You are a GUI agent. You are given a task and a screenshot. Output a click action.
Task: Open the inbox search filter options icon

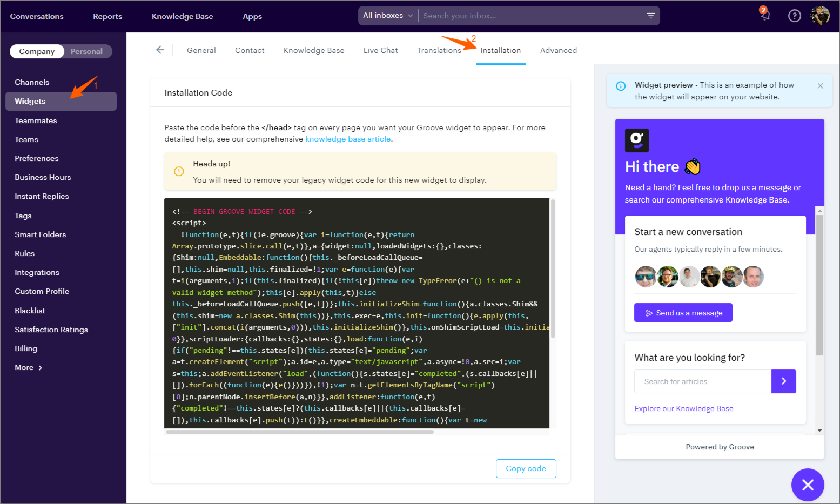[650, 16]
